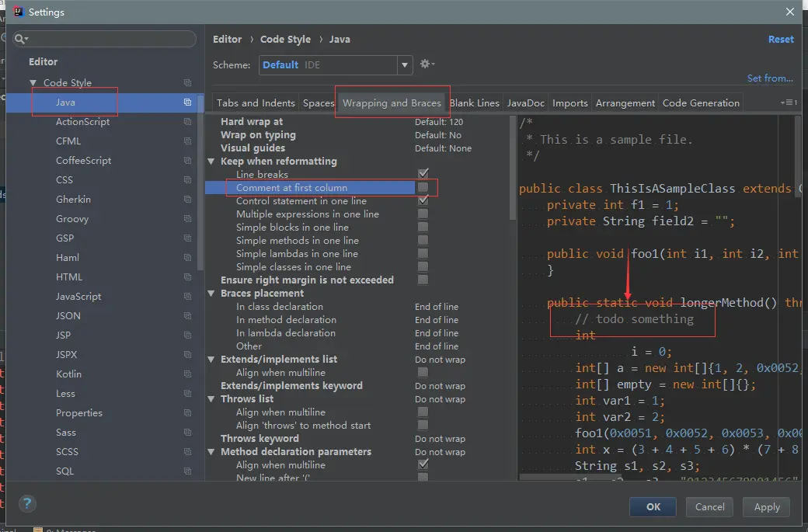
Task: Switch to Tabs and Indents tab
Action: tap(256, 103)
